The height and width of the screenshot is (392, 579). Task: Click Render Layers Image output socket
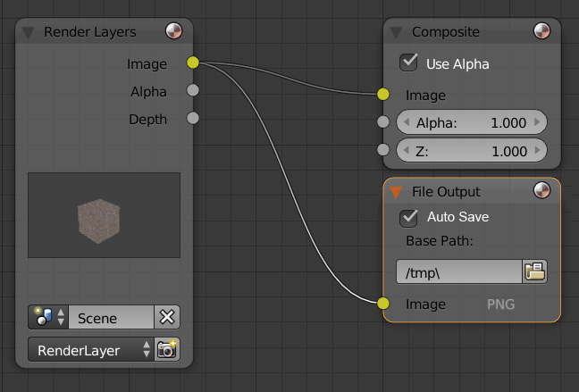pyautogui.click(x=193, y=63)
